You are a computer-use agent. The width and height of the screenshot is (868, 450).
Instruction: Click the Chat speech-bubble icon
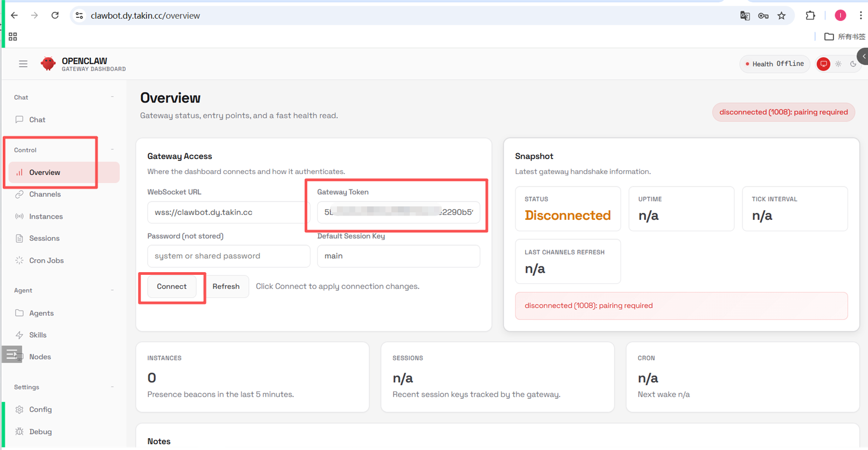click(x=19, y=120)
